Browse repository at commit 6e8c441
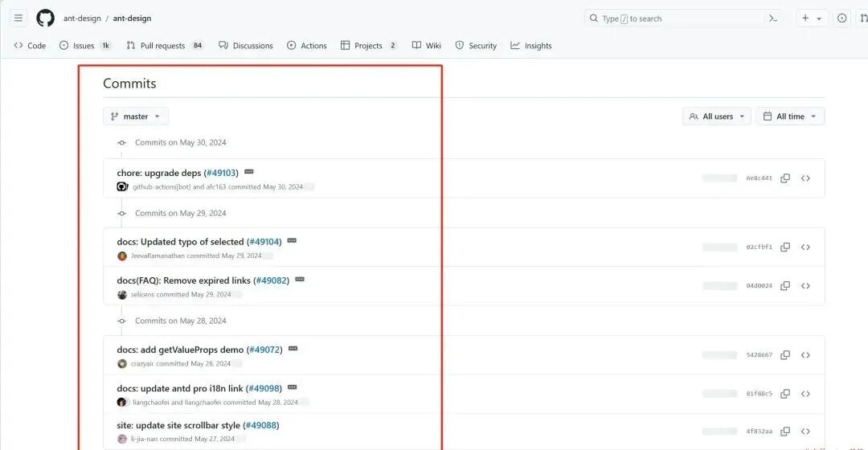Viewport: 868px width, 450px height. [x=805, y=178]
